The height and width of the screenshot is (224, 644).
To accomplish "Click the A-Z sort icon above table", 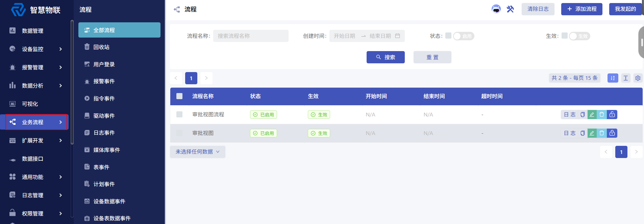I will tap(613, 78).
